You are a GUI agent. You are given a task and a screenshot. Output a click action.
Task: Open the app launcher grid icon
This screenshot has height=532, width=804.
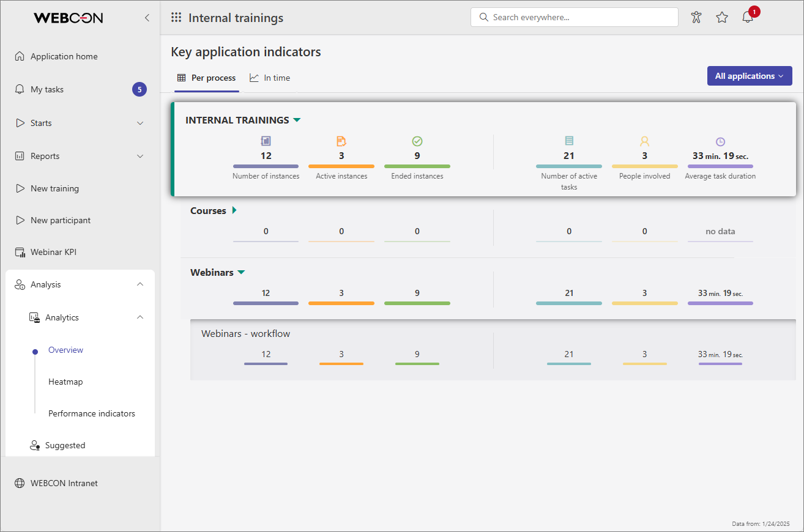coord(176,18)
